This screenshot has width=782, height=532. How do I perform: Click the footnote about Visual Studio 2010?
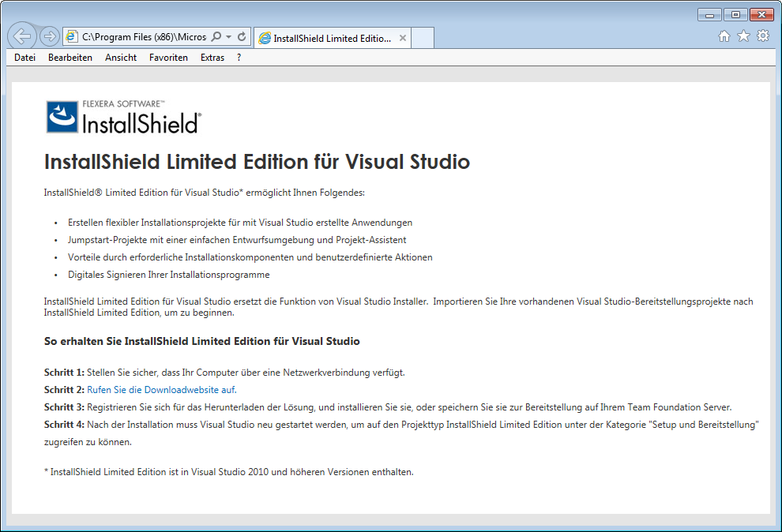(x=229, y=472)
